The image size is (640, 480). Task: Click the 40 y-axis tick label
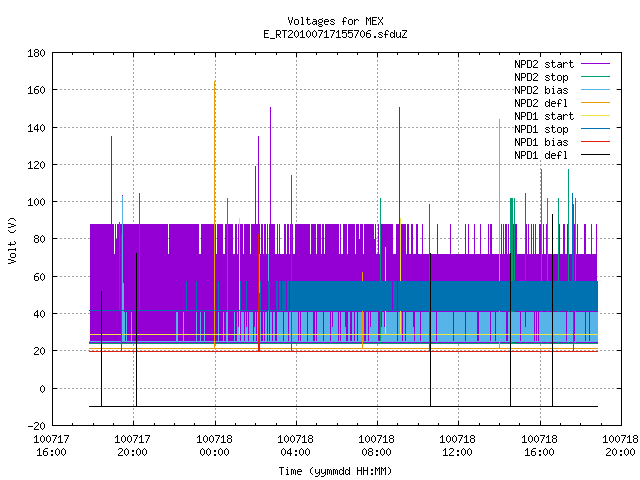[39, 314]
